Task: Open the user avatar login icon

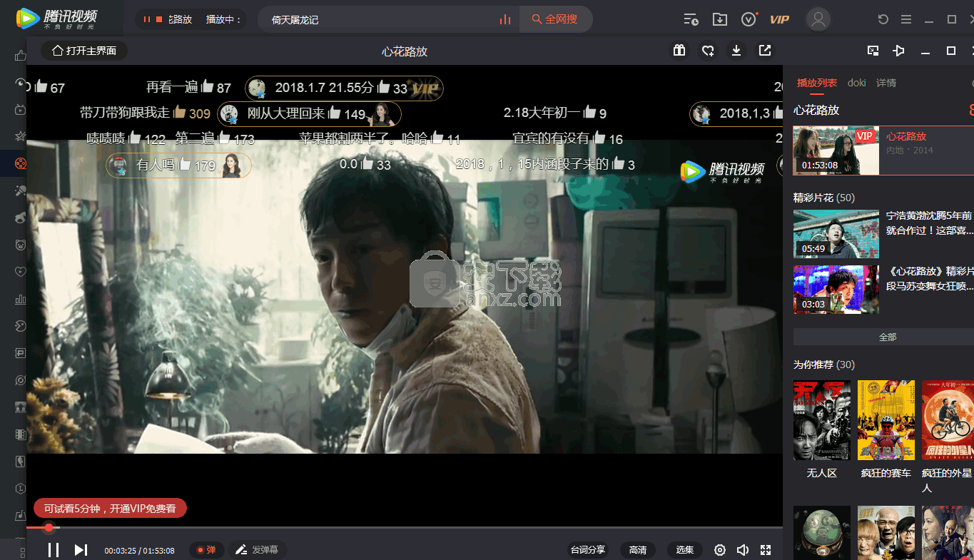Action: point(818,19)
